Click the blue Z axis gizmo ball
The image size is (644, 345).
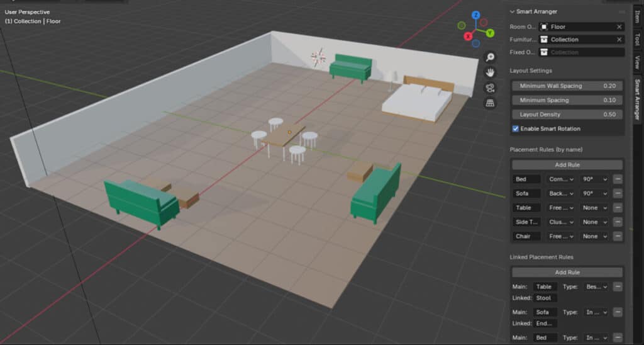(475, 15)
